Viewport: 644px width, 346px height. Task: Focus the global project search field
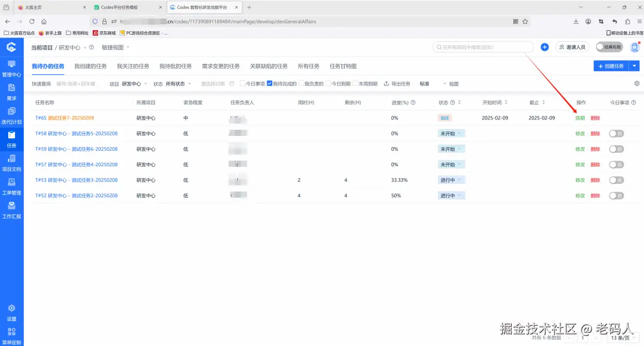[x=483, y=47]
